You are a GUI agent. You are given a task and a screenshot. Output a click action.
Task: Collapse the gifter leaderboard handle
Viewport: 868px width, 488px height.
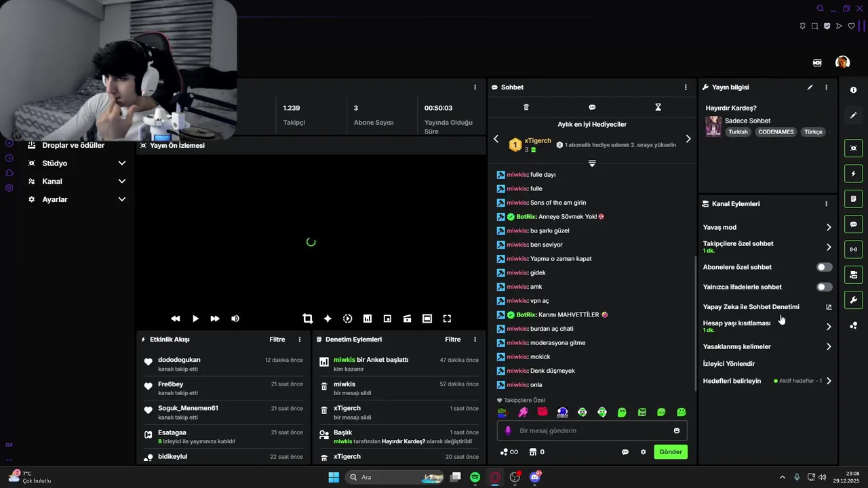coord(592,163)
